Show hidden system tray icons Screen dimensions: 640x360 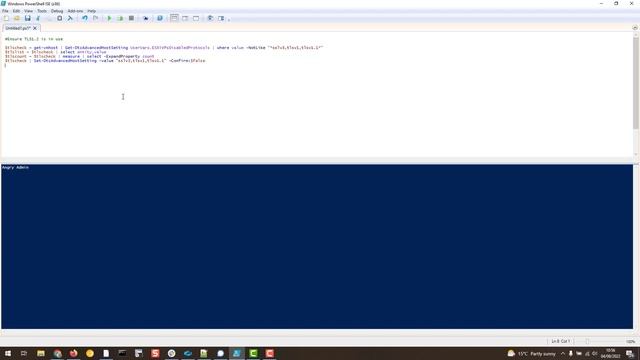pos(563,353)
